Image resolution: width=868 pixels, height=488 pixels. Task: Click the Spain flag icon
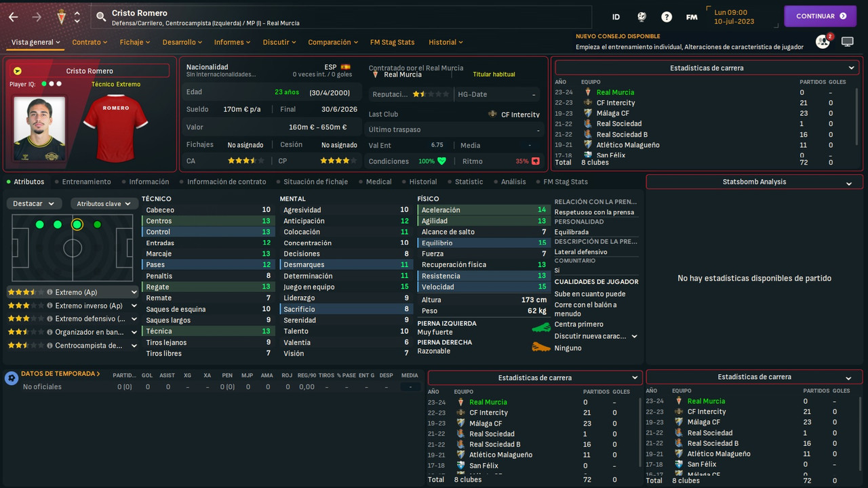[346, 67]
